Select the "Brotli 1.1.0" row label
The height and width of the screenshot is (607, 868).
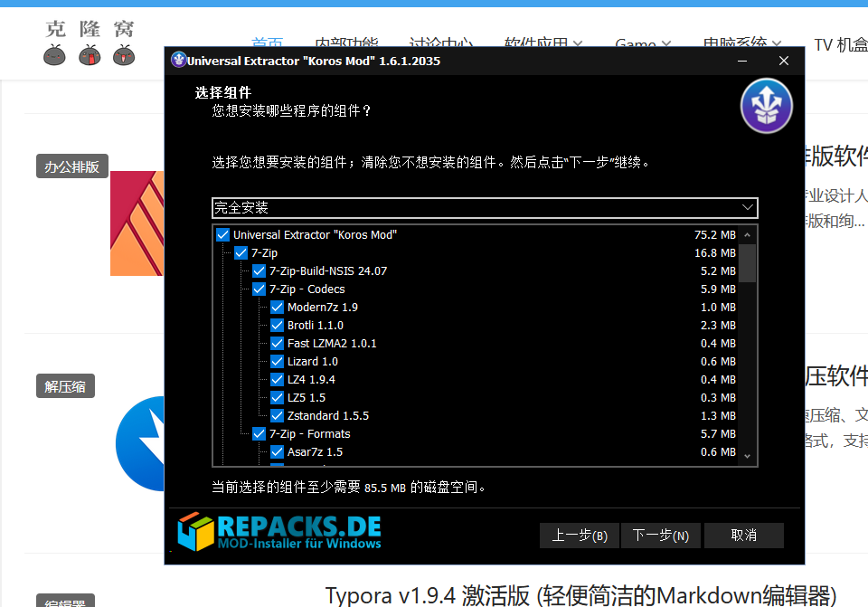point(316,325)
